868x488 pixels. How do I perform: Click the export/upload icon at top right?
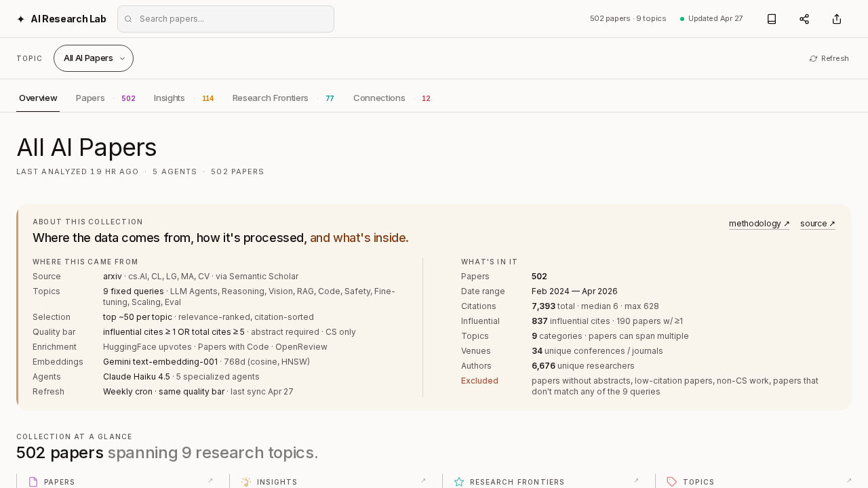(836, 18)
